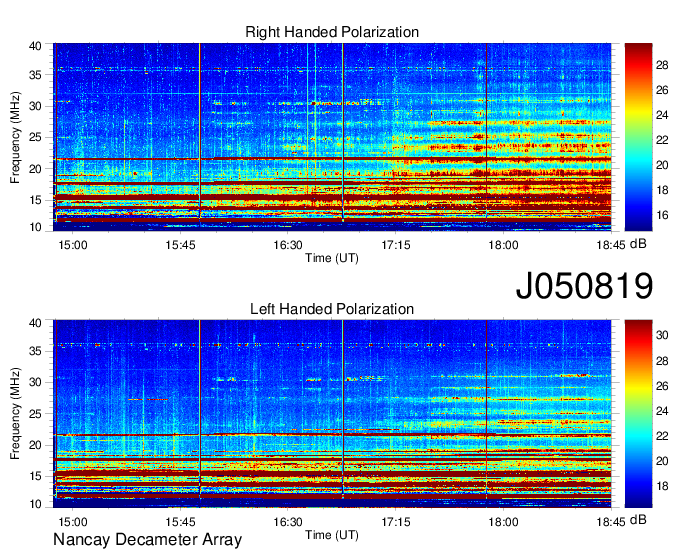Screen dimensions: 680x552
Task: Click the "15" MHz tick of Right Handed plot
Action: pyautogui.click(x=35, y=200)
